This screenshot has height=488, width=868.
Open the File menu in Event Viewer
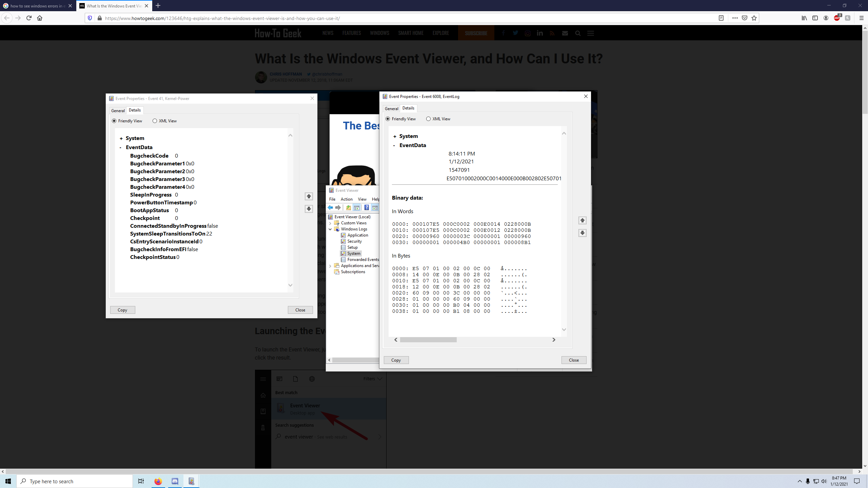coord(332,199)
